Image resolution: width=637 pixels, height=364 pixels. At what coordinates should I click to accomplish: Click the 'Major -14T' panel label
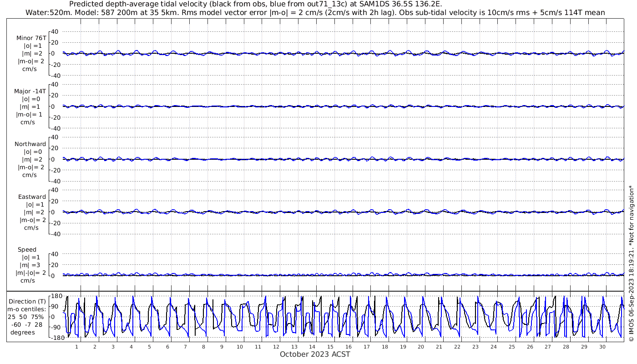coord(30,91)
